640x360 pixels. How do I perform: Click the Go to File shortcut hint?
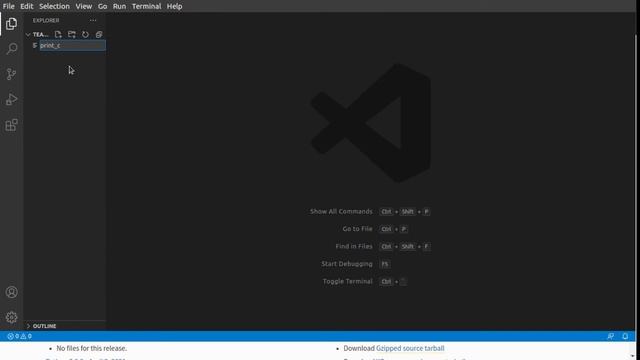pos(375,229)
